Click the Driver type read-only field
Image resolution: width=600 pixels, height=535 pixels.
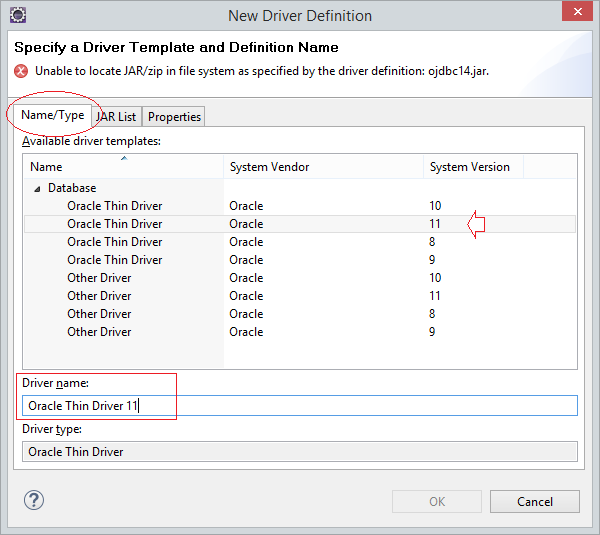pos(300,452)
